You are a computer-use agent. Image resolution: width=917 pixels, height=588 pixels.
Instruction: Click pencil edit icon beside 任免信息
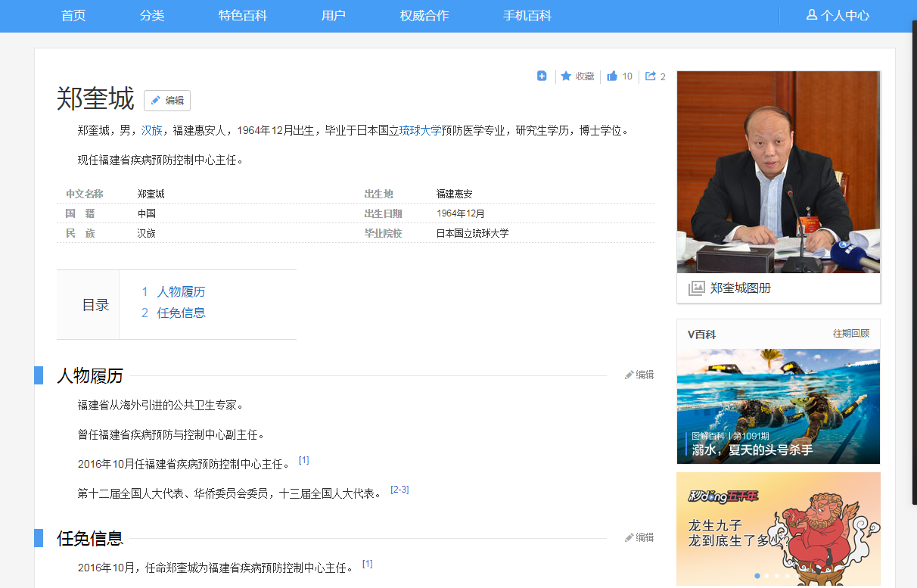(x=629, y=537)
